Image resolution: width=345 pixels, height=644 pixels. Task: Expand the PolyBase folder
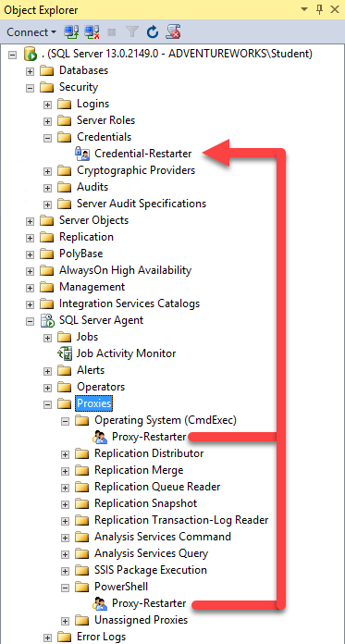(x=30, y=254)
